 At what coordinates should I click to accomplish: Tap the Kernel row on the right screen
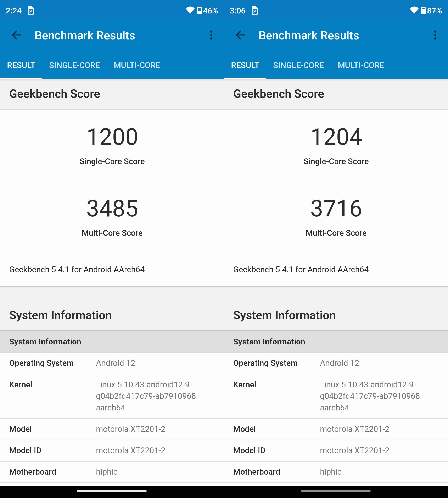pos(336,396)
